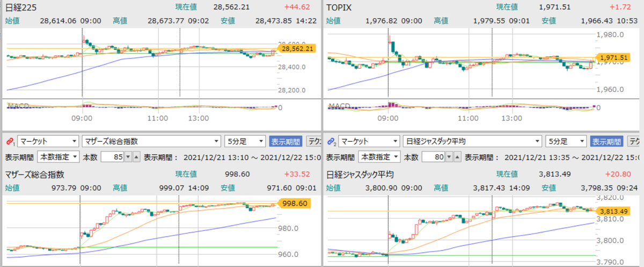Screen dimensions: 644x267
Task: Click the 本数 field showing 80
Action: click(433, 157)
